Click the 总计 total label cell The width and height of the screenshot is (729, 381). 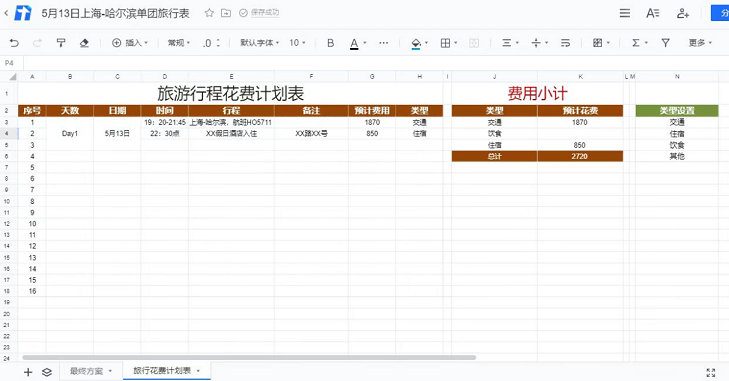pos(495,156)
